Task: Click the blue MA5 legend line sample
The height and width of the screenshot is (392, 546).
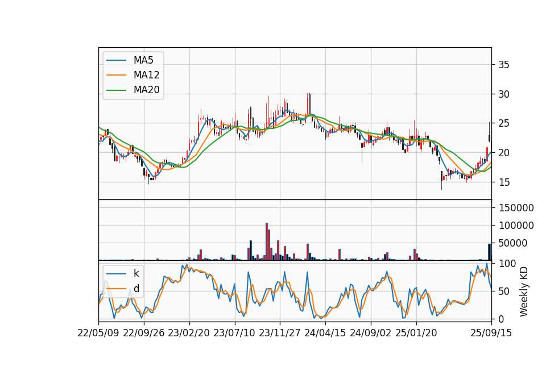Action: point(116,60)
